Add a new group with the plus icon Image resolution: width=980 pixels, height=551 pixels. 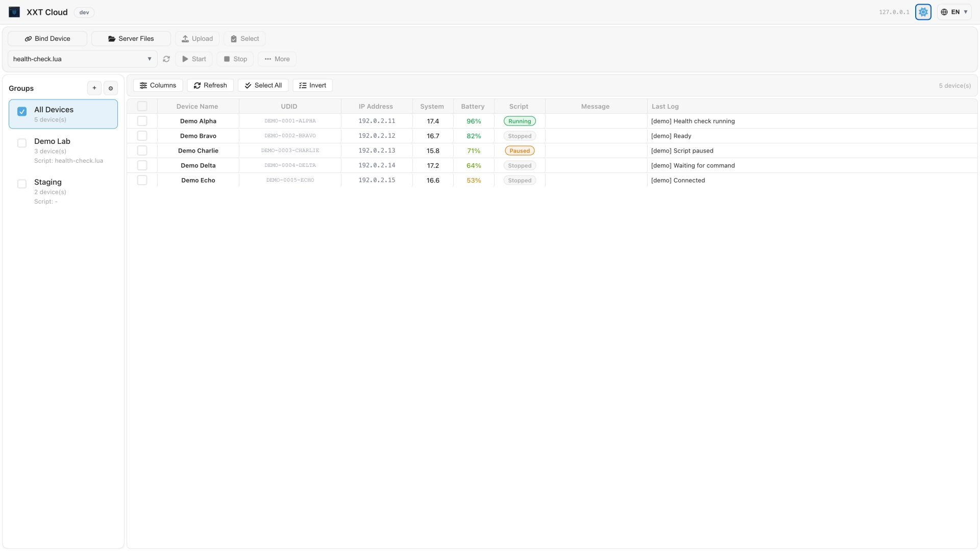(94, 88)
